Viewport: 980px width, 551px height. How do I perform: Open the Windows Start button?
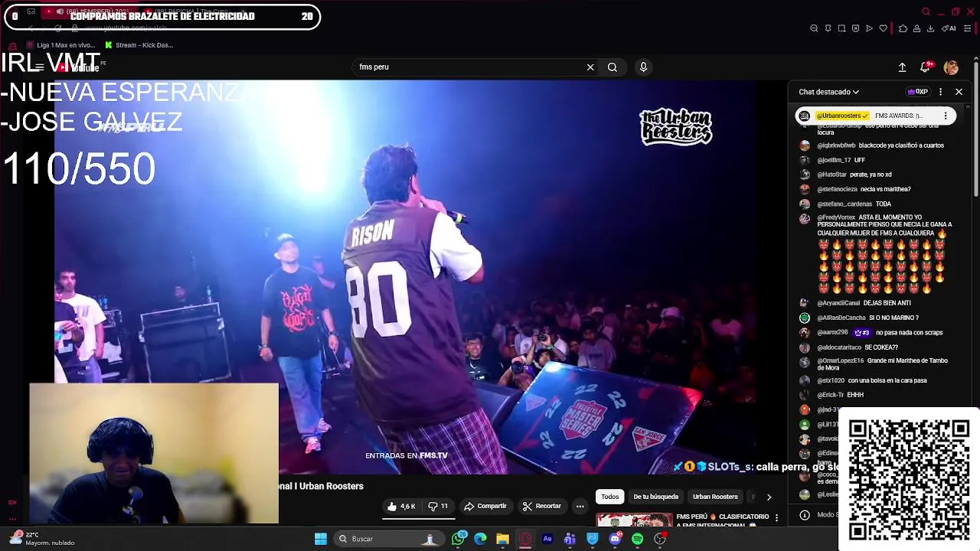(x=321, y=540)
